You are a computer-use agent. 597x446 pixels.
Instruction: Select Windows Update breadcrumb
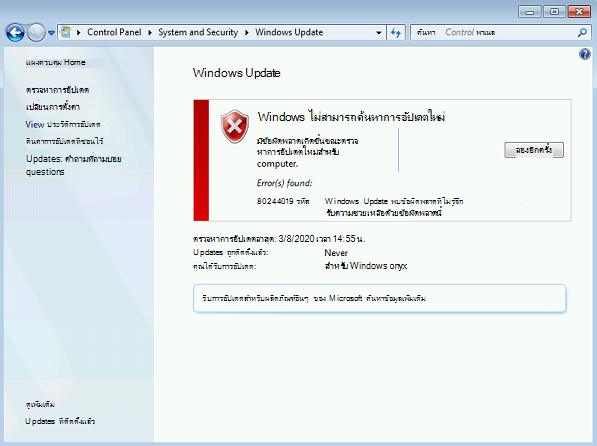coord(289,32)
